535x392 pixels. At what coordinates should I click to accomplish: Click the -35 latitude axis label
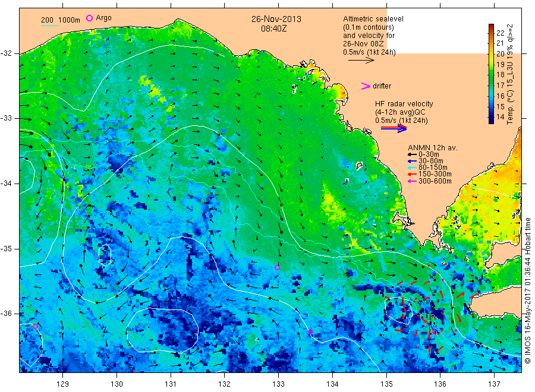(x=7, y=248)
